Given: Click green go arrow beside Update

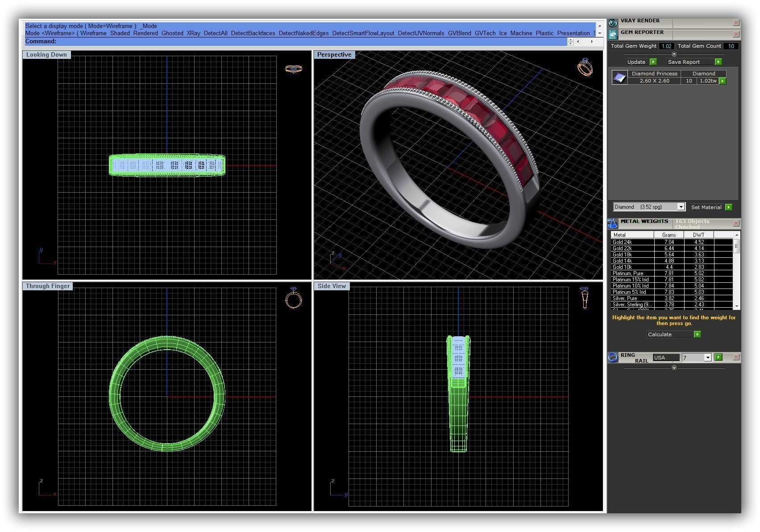Looking at the screenshot, I should point(653,62).
